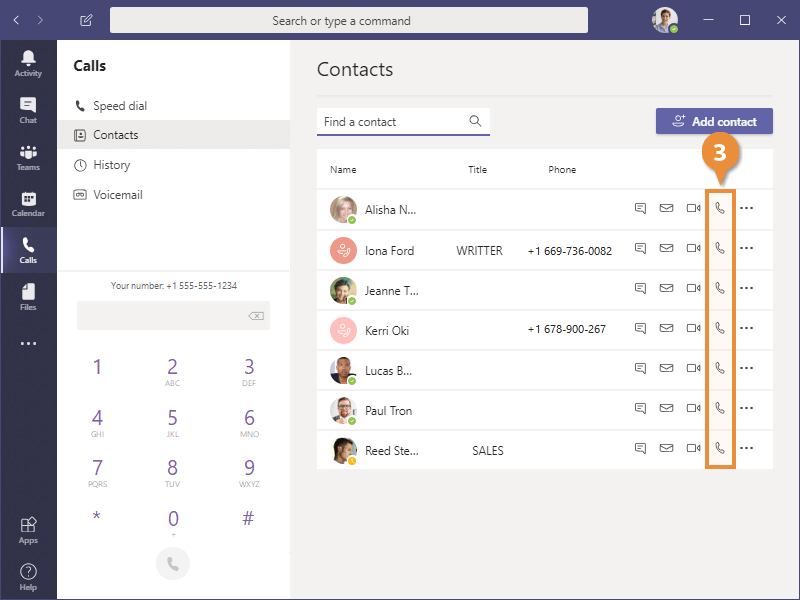
Task: Open more options for Lucas
Action: (747, 368)
